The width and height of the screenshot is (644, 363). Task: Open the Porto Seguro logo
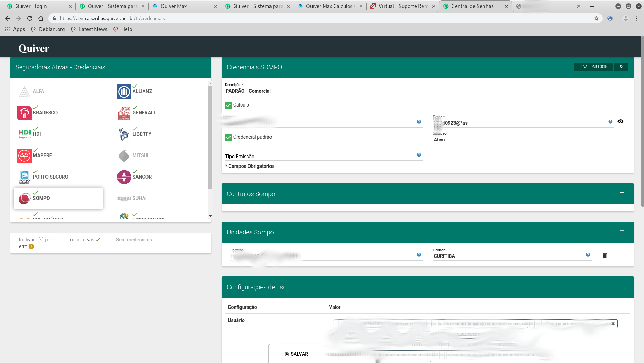pos(24,177)
